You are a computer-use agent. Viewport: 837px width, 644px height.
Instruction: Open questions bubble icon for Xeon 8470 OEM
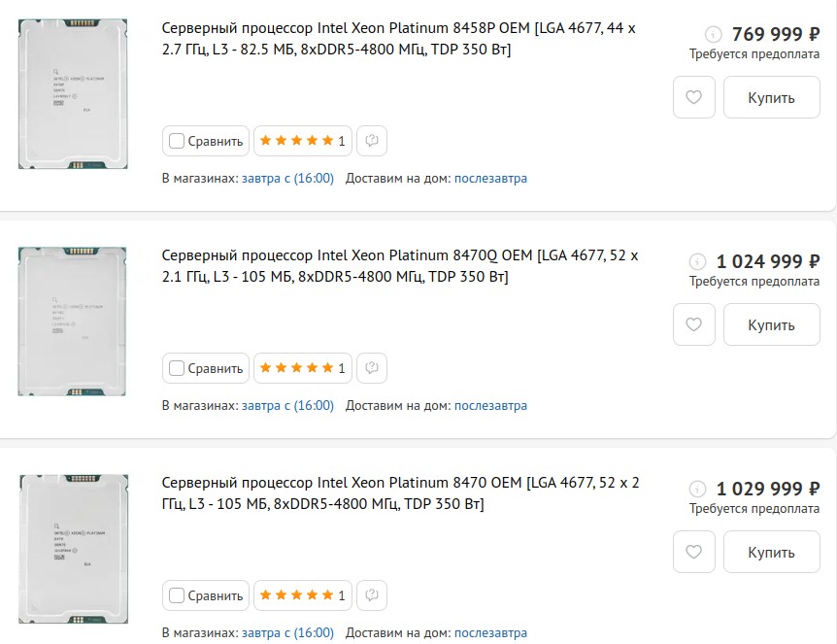click(372, 595)
